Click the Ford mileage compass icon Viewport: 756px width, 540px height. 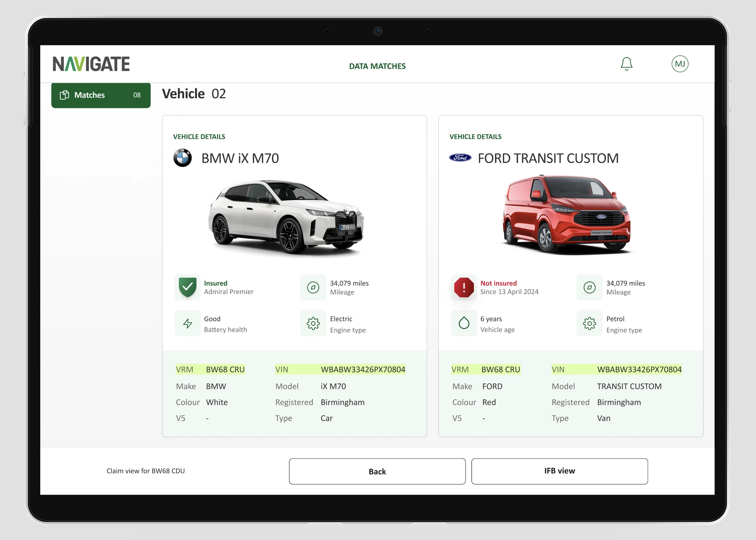(589, 288)
